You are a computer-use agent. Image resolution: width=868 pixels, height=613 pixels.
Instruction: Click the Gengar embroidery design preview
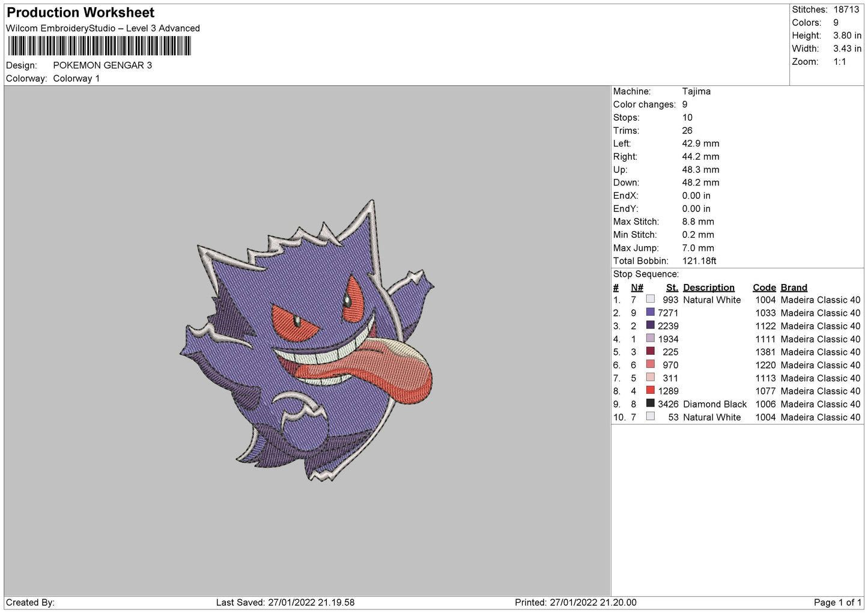(x=307, y=340)
